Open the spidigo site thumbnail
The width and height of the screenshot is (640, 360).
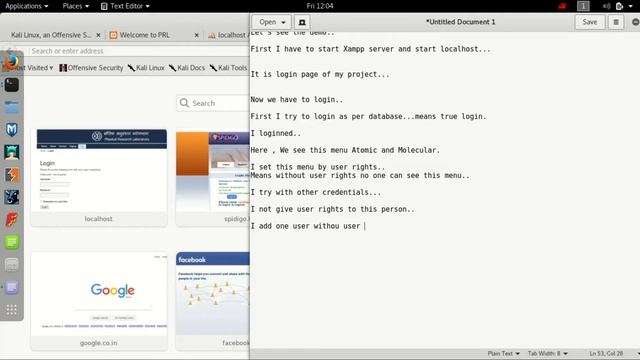click(x=213, y=177)
